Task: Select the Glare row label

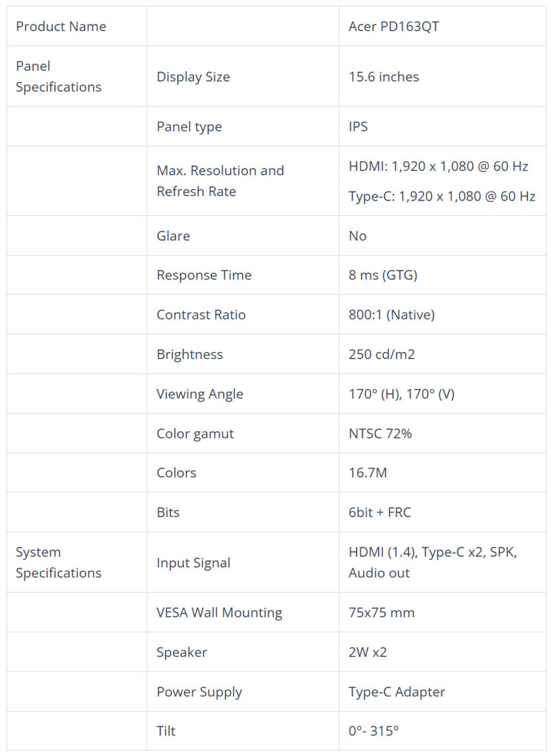Action: [173, 236]
